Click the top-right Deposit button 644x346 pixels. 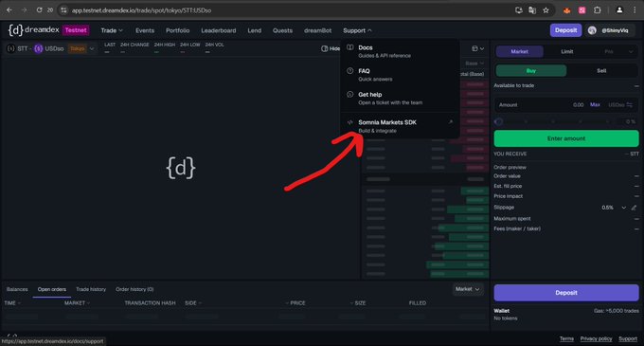565,30
